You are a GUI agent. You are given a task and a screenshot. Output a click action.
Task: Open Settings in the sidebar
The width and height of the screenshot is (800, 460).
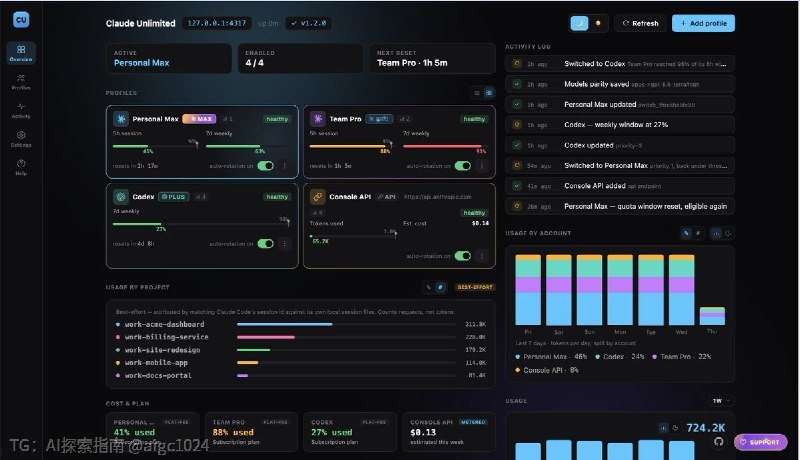pos(21,139)
